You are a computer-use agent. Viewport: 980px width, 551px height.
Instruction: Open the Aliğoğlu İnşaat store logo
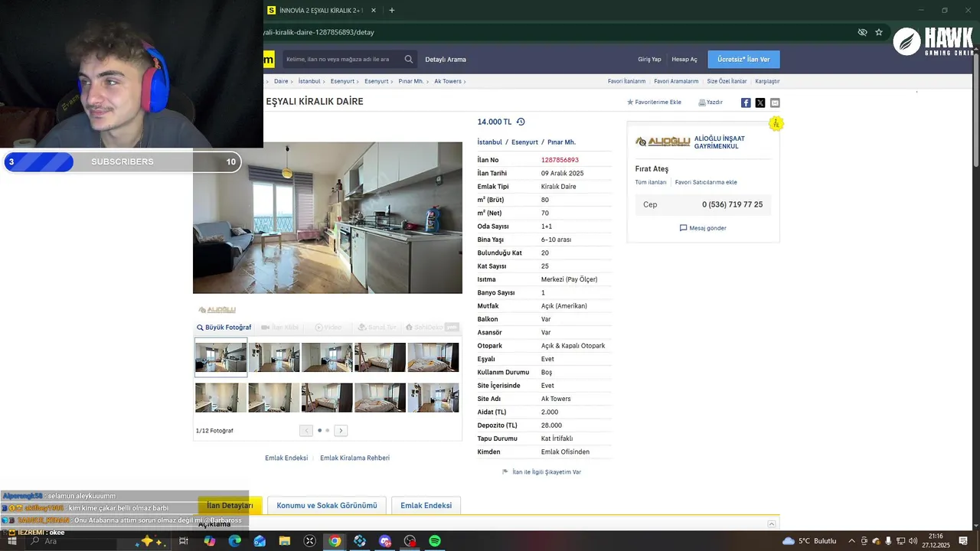(x=663, y=142)
